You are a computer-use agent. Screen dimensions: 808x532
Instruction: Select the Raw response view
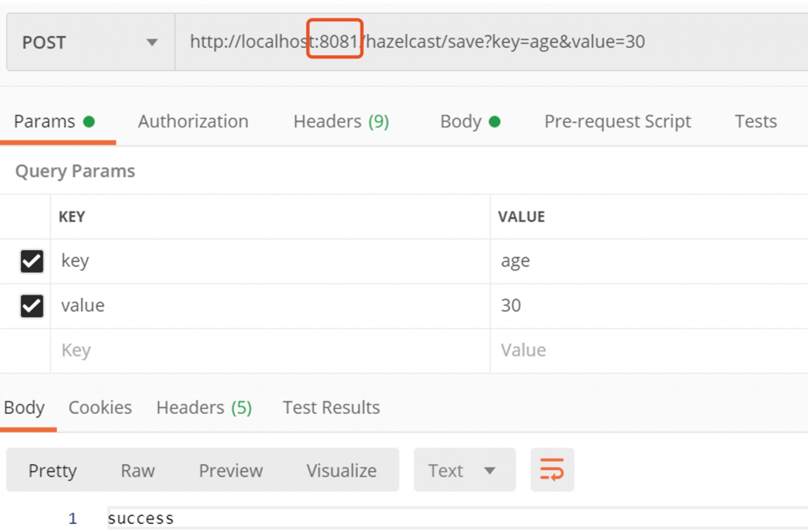pyautogui.click(x=137, y=470)
